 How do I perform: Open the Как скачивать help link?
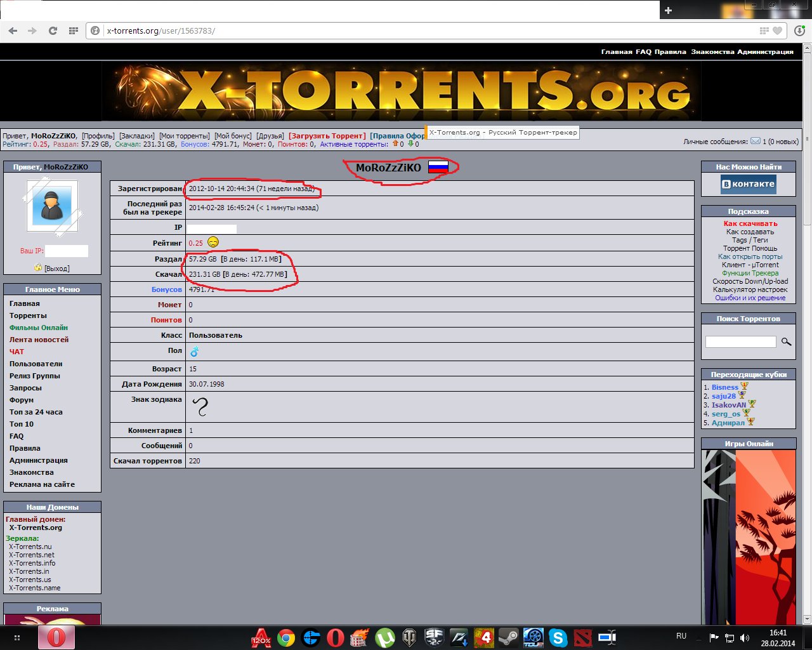pyautogui.click(x=750, y=223)
